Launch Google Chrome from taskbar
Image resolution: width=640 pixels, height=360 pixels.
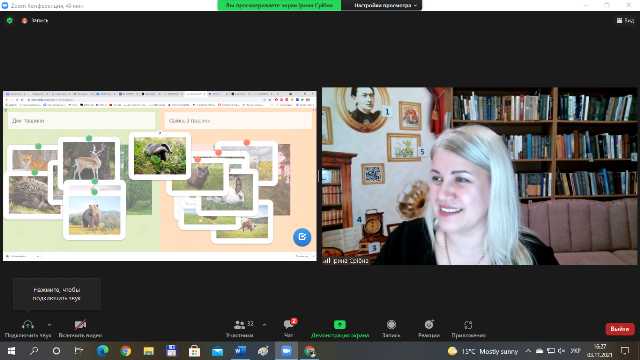click(x=126, y=351)
